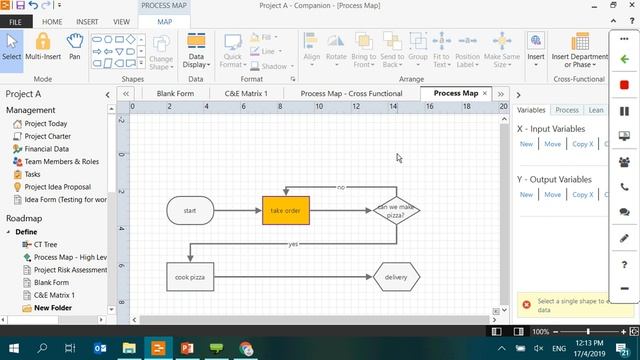The image size is (640, 360).
Task: Open the Shadow format dropdown
Action: [x=272, y=66]
